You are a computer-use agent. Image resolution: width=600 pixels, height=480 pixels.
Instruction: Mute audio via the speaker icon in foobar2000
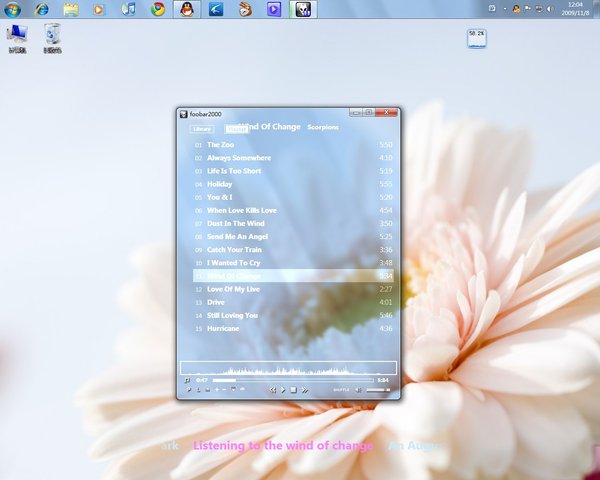358,390
